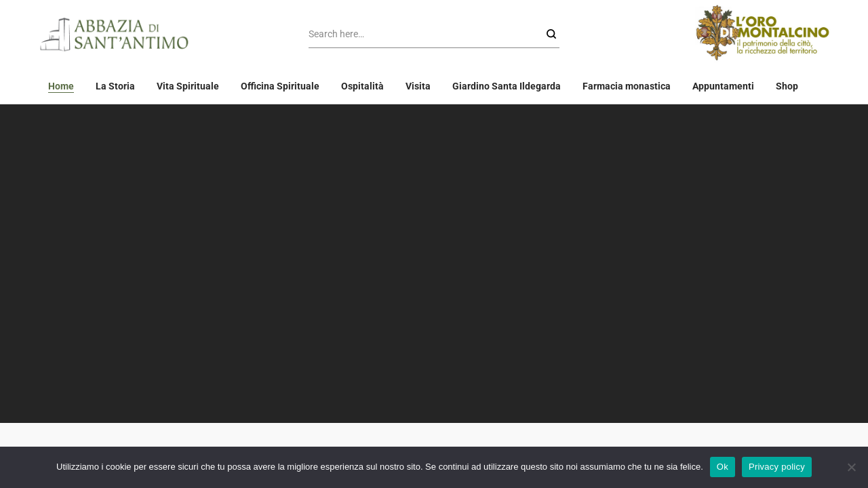Viewport: 868px width, 488px height.
Task: Click the Abbazia di Sant'Antimo logo
Action: 114,34
